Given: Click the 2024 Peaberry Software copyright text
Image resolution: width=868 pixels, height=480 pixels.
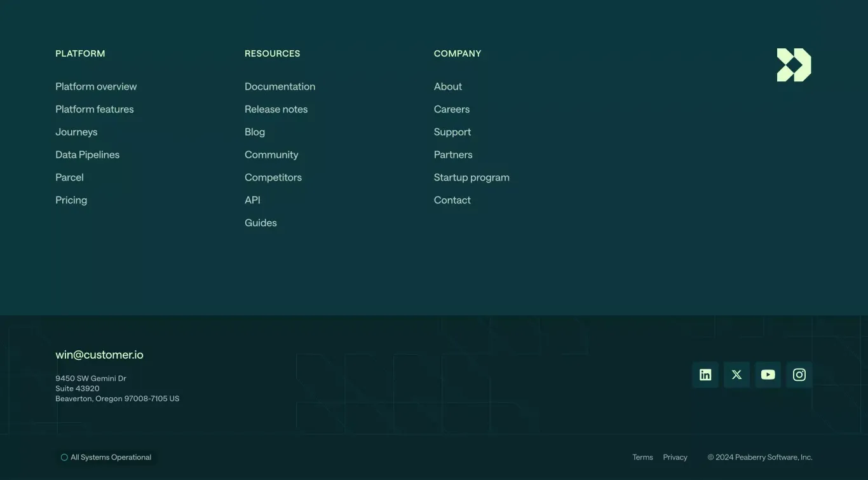Looking at the screenshot, I should [760, 457].
